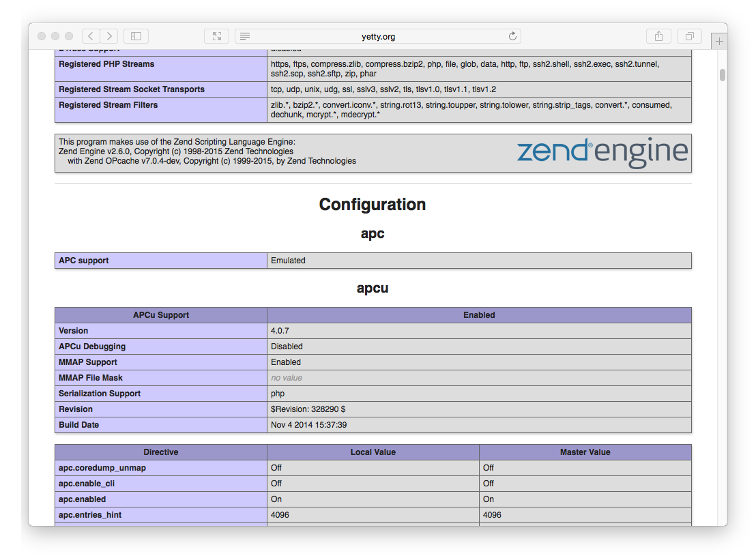Click the apcu section heading
Screen dimensions: 756x560
point(373,288)
